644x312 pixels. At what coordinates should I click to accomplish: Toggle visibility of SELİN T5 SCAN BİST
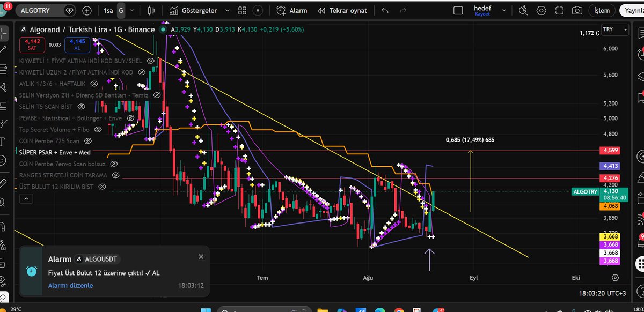(x=80, y=106)
